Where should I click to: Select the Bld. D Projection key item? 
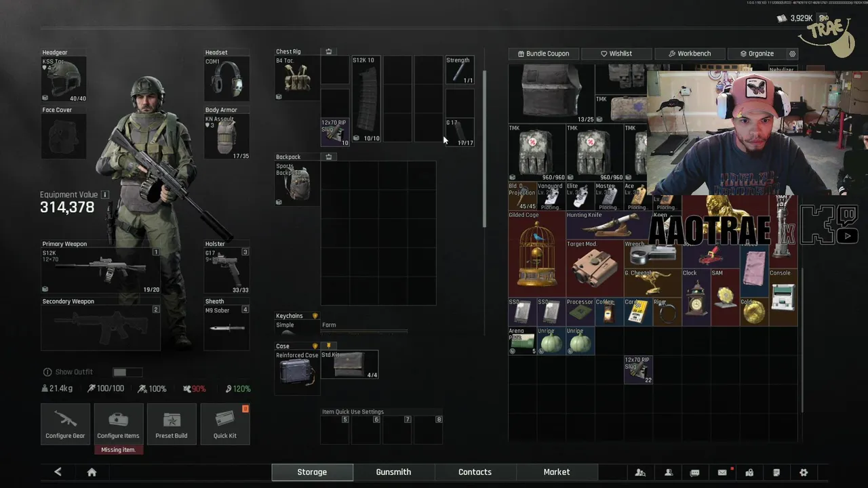pos(522,197)
